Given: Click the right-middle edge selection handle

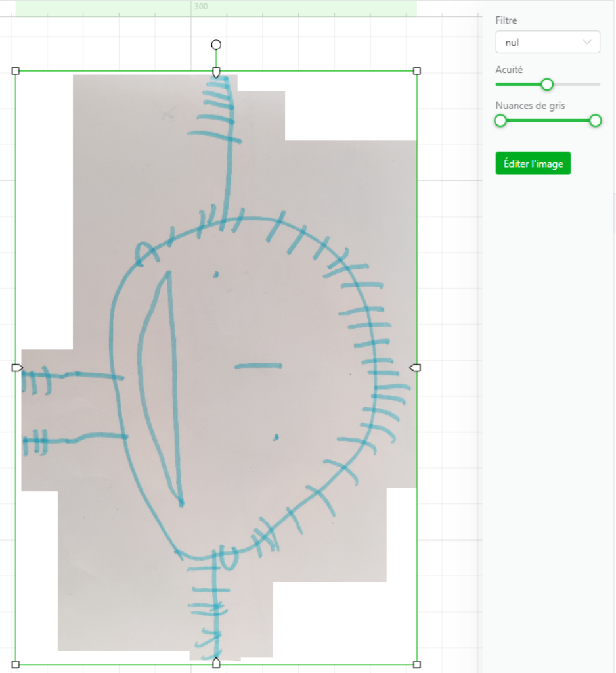Looking at the screenshot, I should pos(415,368).
